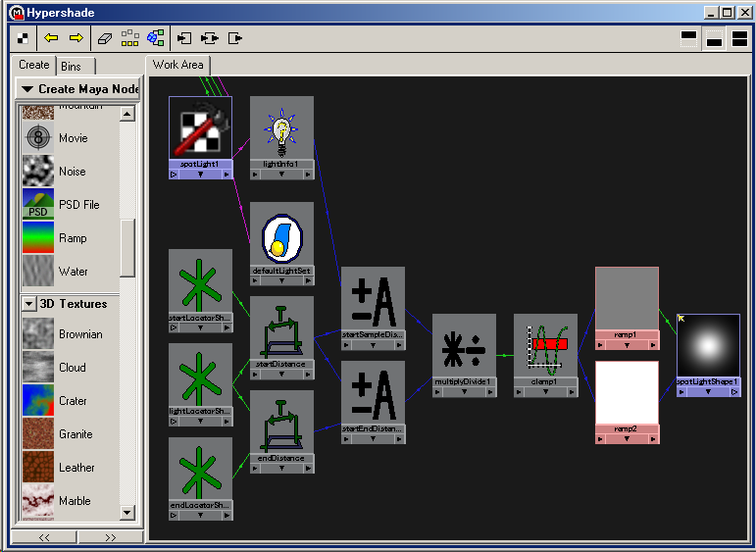Open the lightInfo1 node dropdown triangle
This screenshot has height=552, width=756.
281,175
